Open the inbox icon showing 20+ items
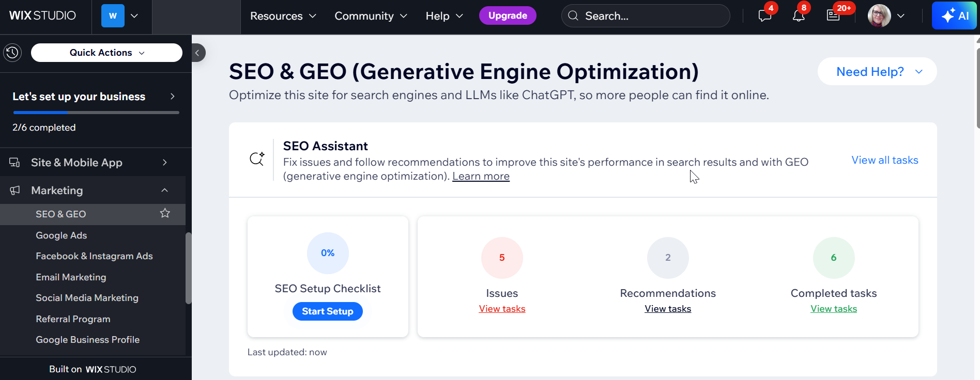980x380 pixels. pos(833,15)
